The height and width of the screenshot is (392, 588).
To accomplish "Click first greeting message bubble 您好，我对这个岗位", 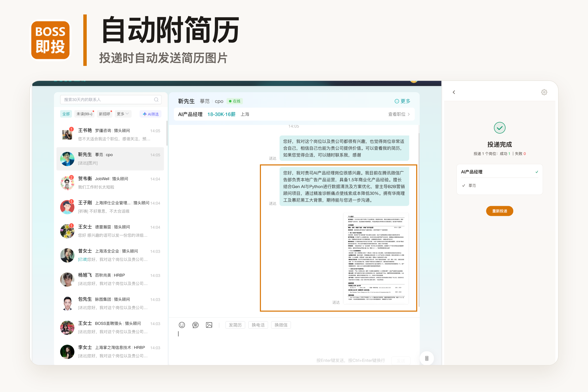I will pos(344,148).
